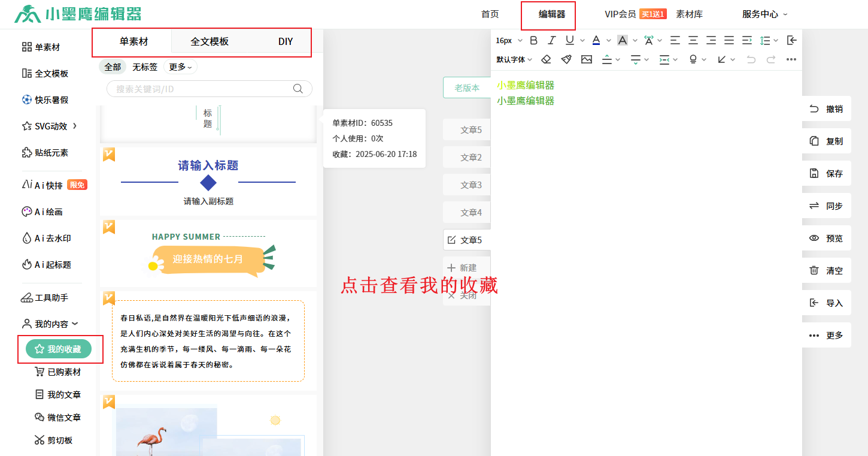The height and width of the screenshot is (456, 868).
Task: Align text left
Action: click(675, 40)
